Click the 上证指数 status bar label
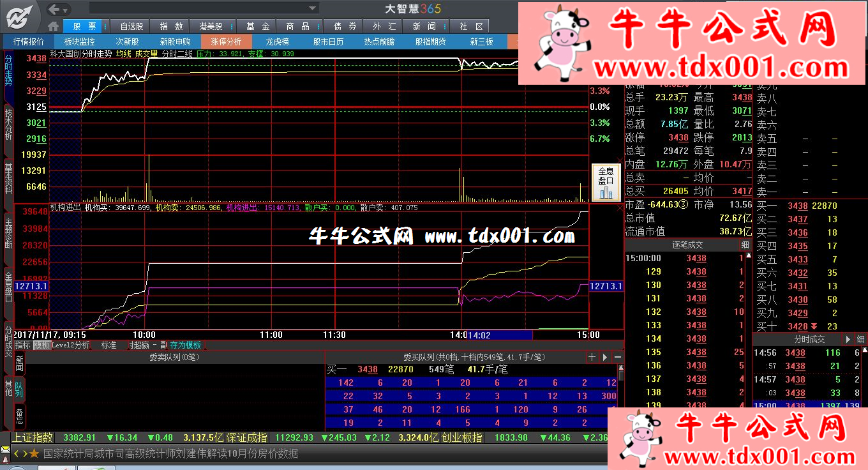The image size is (868, 470). pos(32,437)
